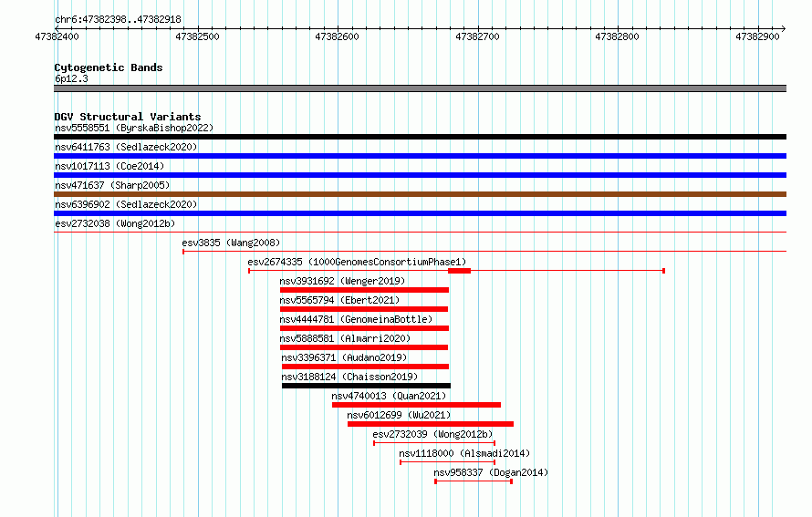
Task: Click the nsv4444781 (GenomeinaBottle) label
Action: 357,319
